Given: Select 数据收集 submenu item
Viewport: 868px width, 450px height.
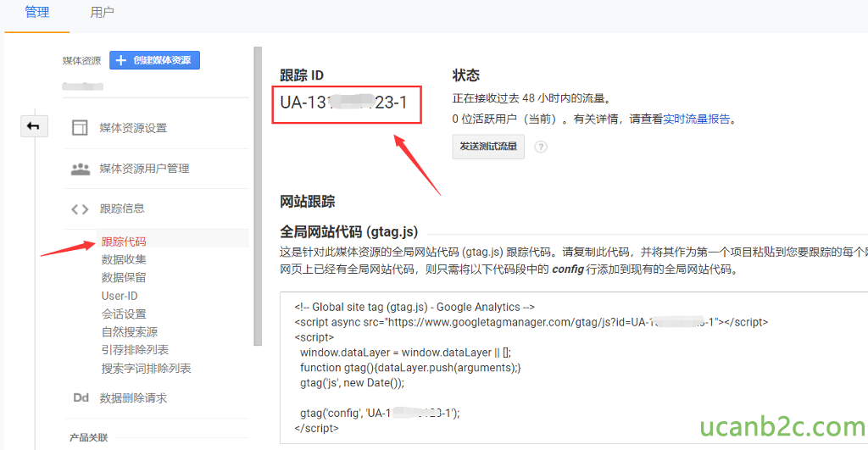Looking at the screenshot, I should click(x=124, y=259).
